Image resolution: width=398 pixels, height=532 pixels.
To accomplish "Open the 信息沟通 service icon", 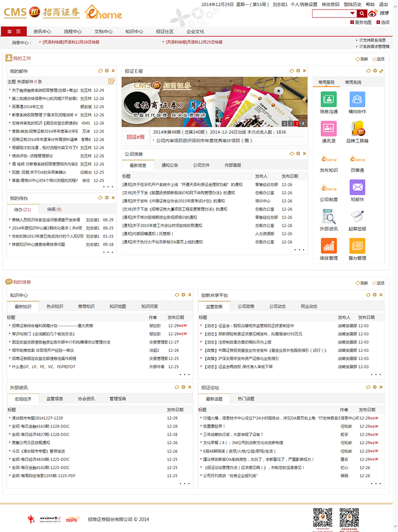I will (328, 99).
